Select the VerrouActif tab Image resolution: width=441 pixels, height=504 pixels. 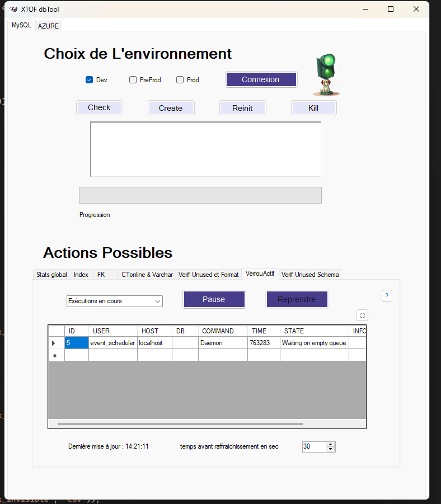260,274
